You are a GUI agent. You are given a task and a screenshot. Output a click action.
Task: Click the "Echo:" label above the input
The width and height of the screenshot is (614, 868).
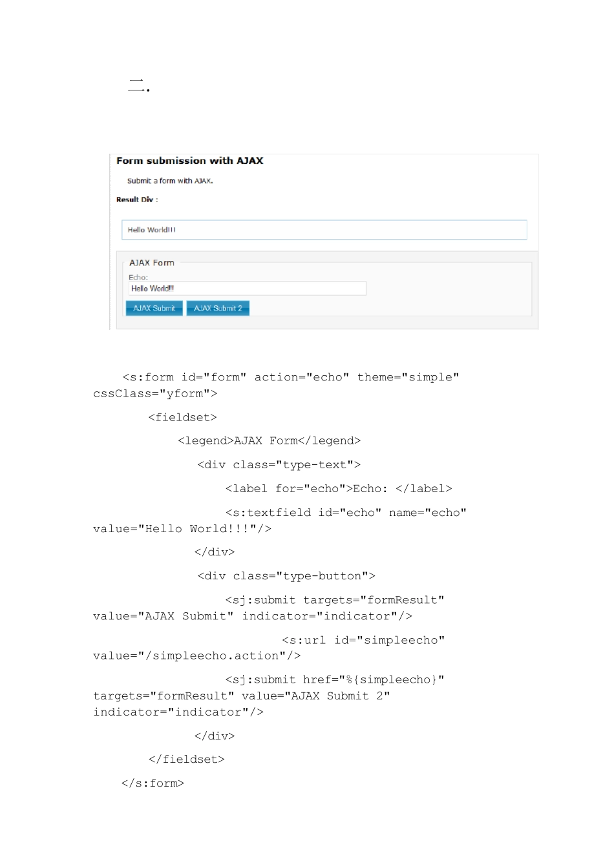138,278
